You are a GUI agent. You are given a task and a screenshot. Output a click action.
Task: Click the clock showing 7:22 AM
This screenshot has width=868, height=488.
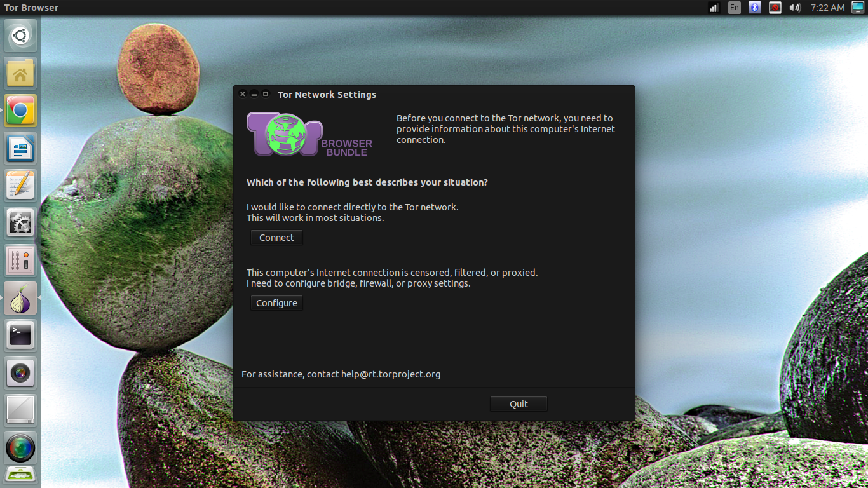827,7
